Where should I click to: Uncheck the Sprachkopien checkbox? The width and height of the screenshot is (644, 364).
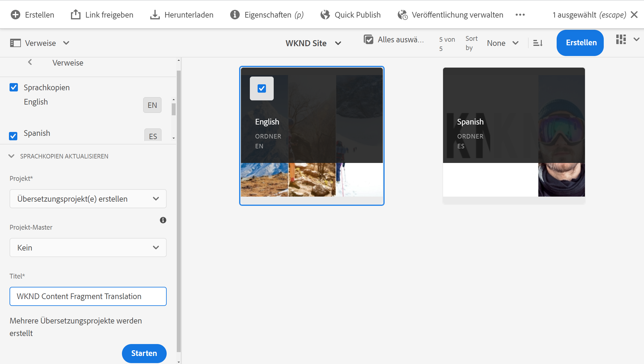coord(14,87)
